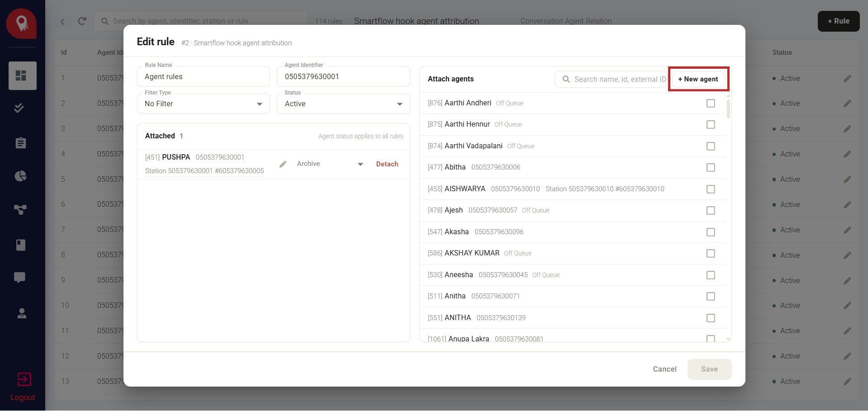Click the background rule search field
The image size is (868, 411).
(201, 21)
